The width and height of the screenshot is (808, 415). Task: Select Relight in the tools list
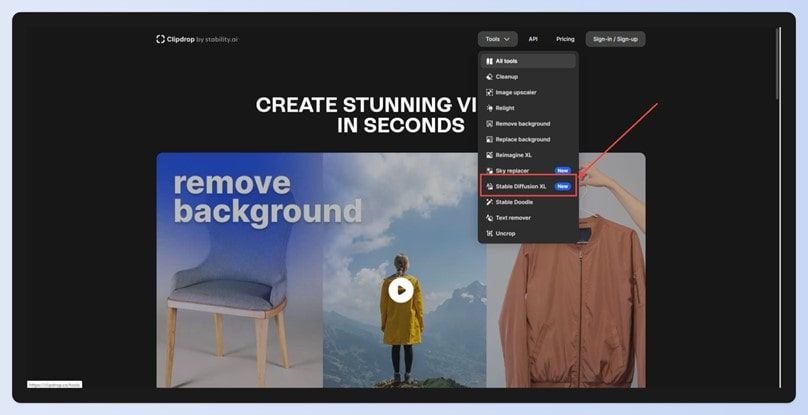(528, 108)
